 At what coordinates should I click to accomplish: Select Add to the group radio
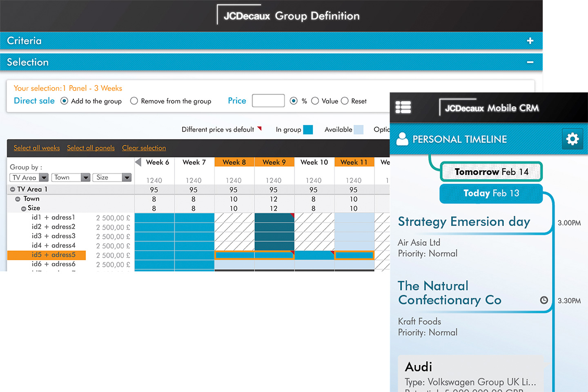[64, 101]
